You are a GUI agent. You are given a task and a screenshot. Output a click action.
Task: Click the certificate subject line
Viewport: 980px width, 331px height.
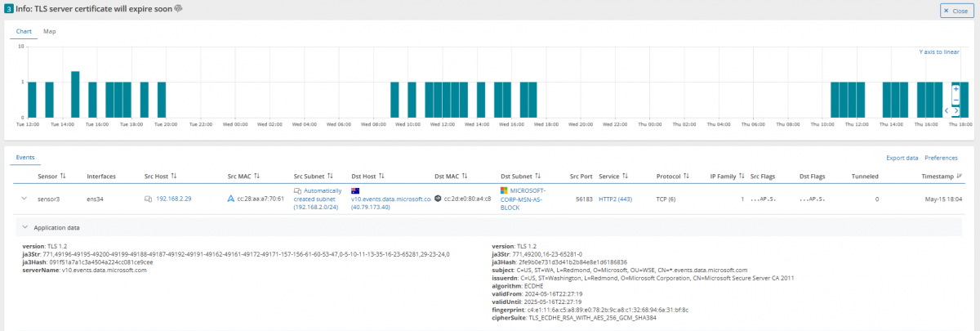[x=620, y=270]
